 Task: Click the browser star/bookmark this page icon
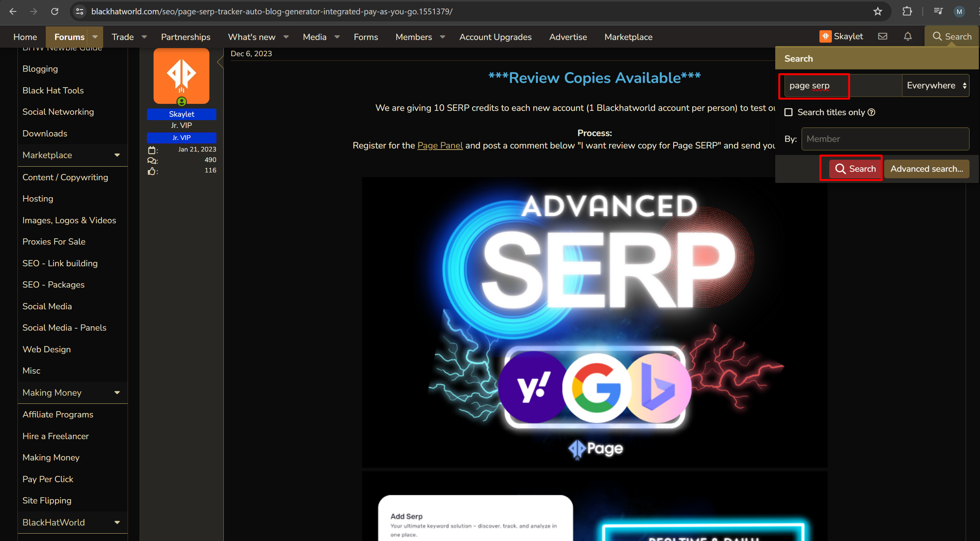pyautogui.click(x=879, y=11)
